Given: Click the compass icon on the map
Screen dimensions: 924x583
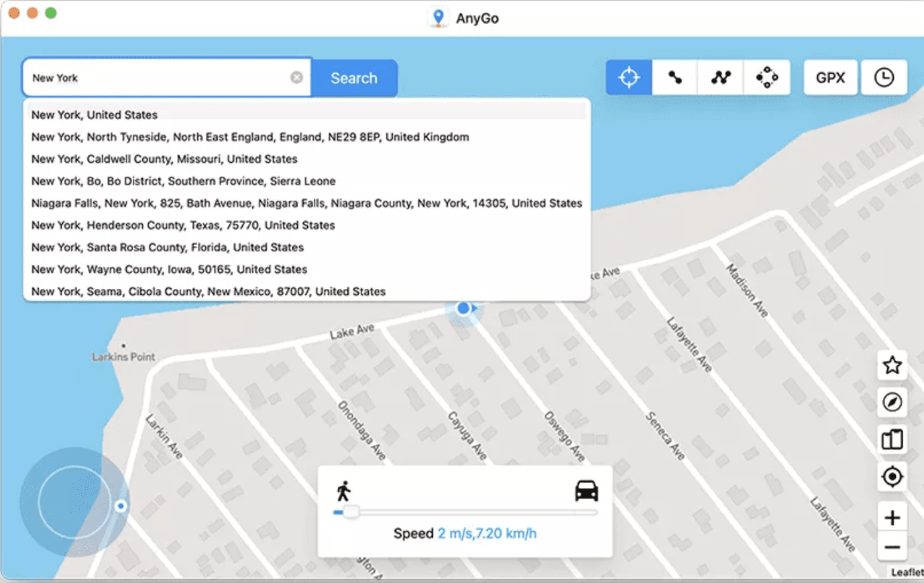Looking at the screenshot, I should tap(892, 402).
